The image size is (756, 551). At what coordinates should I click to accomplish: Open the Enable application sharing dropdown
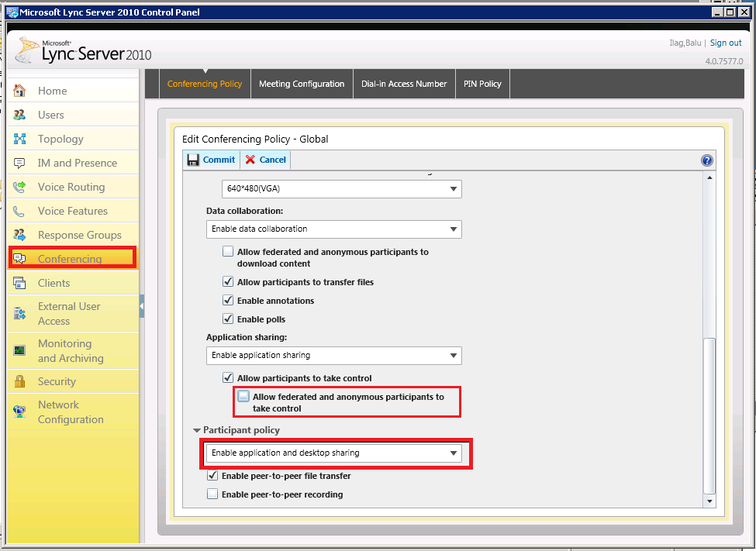click(333, 356)
